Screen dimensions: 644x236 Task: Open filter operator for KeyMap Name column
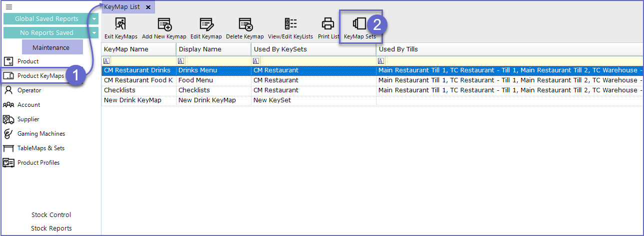tap(106, 61)
